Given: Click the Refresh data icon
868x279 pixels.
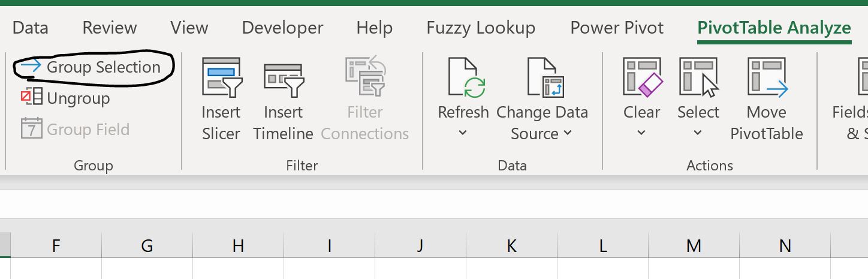Looking at the screenshot, I should [466, 77].
